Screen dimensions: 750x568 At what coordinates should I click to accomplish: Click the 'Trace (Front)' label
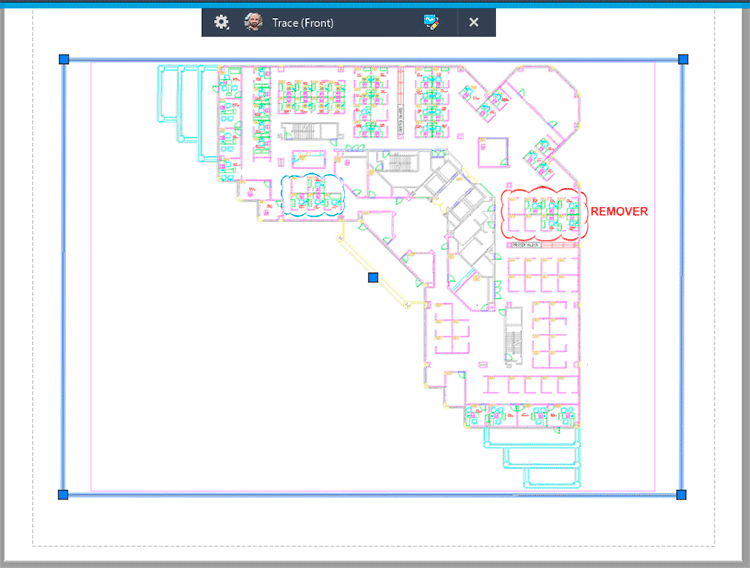303,22
